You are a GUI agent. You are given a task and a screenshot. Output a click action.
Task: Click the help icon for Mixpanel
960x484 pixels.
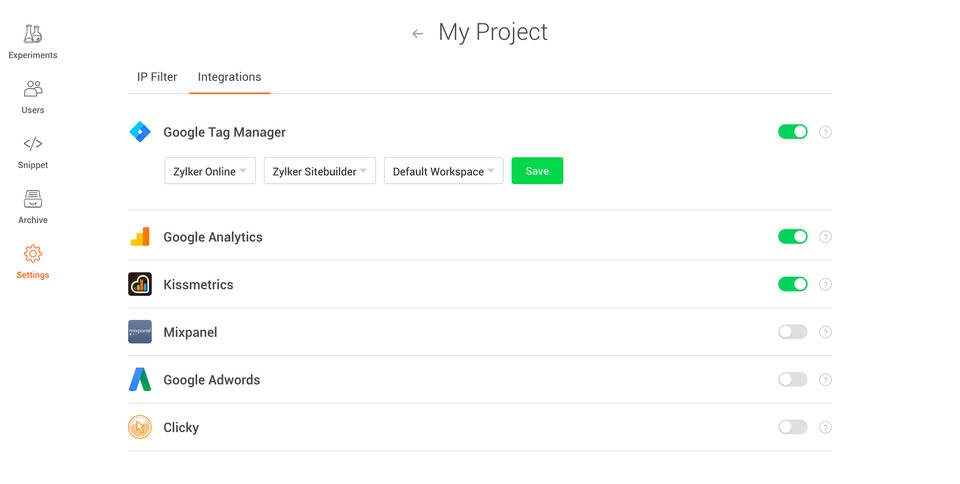825,332
